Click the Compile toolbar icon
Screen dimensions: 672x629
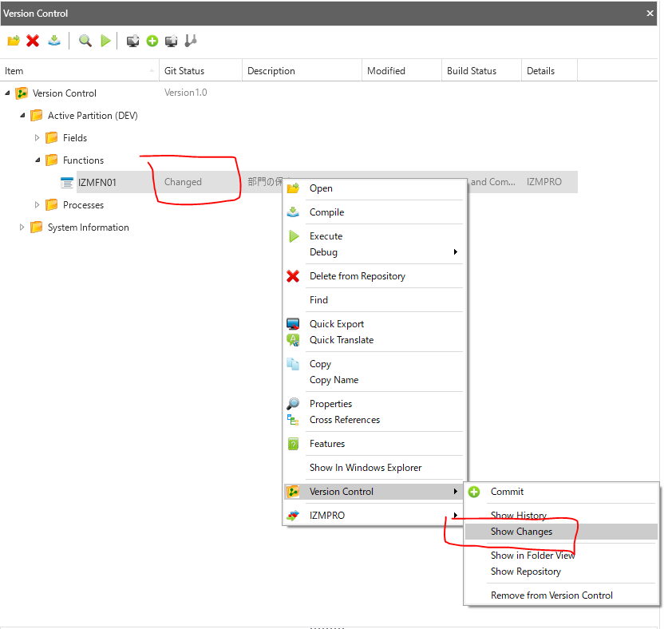pos(54,42)
